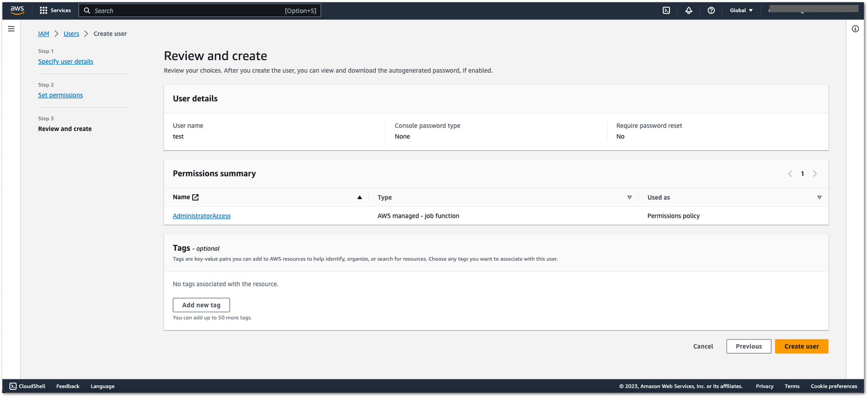Return to Set permissions step
Image resolution: width=868 pixels, height=397 pixels.
[x=61, y=95]
